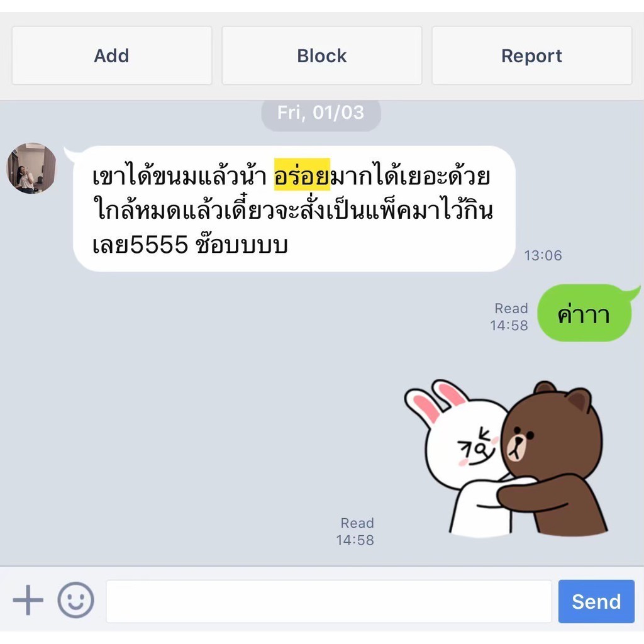Select the green ค่าาา reply bubble

pyautogui.click(x=584, y=313)
